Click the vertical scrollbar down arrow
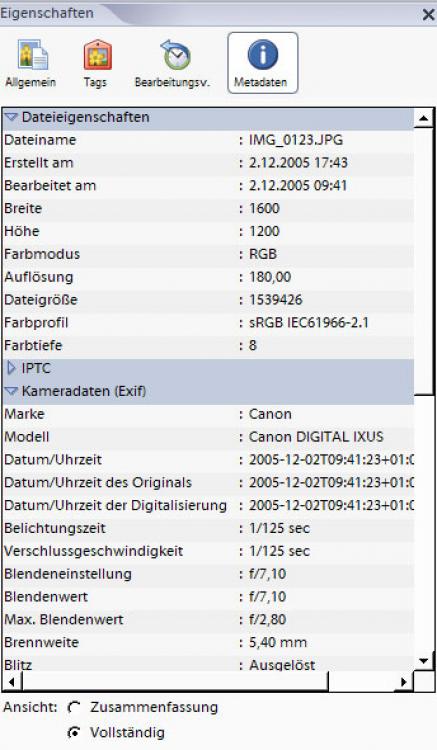 click(424, 662)
